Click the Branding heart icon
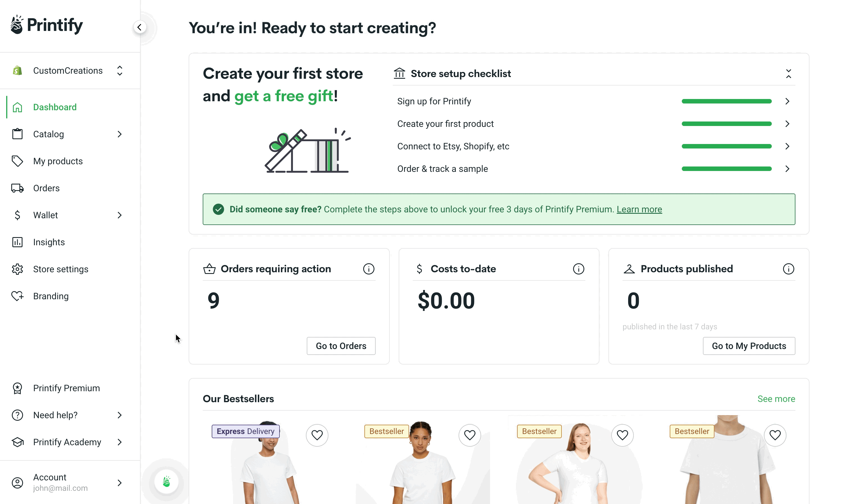Viewport: 857px width, 504px height. (x=17, y=296)
